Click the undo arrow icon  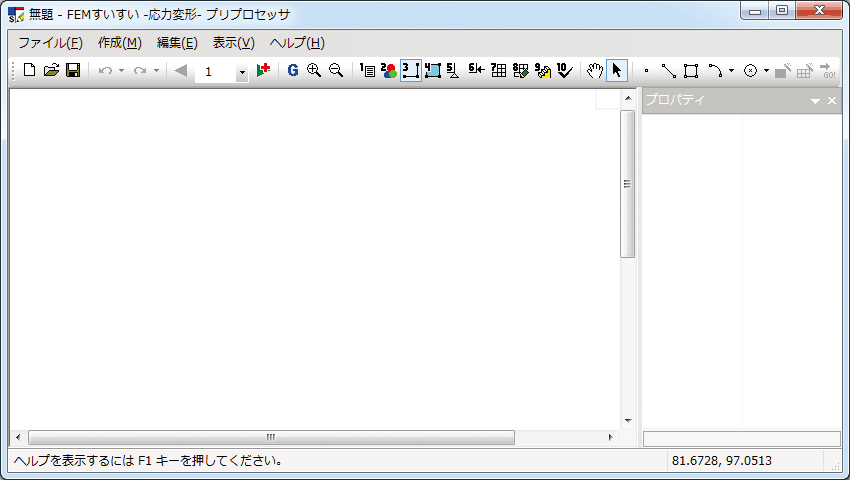pos(105,71)
